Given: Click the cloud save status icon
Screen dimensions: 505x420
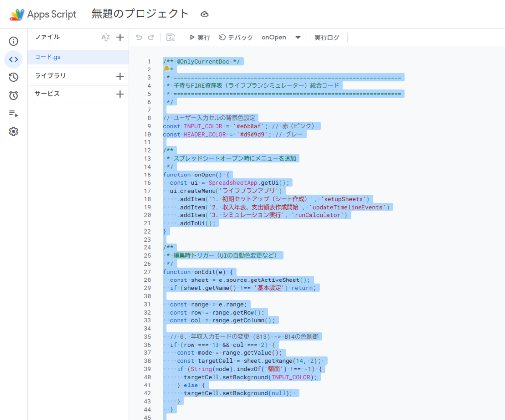Looking at the screenshot, I should click(205, 14).
